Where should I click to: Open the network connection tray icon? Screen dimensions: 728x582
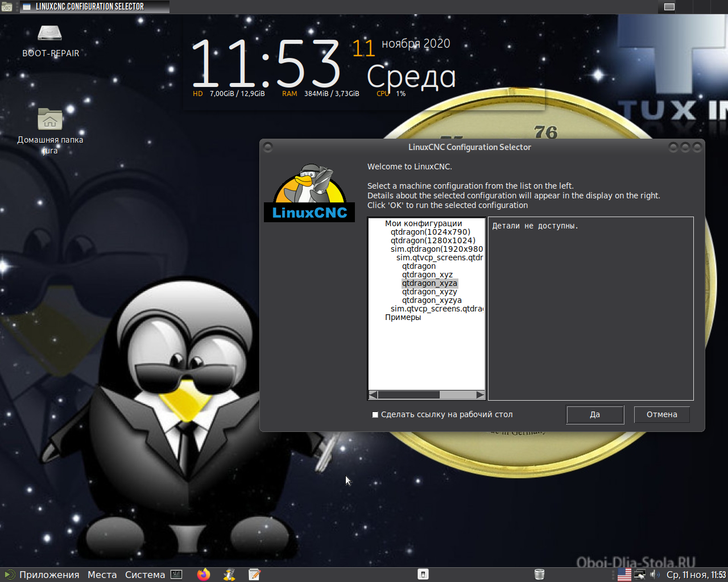(640, 575)
